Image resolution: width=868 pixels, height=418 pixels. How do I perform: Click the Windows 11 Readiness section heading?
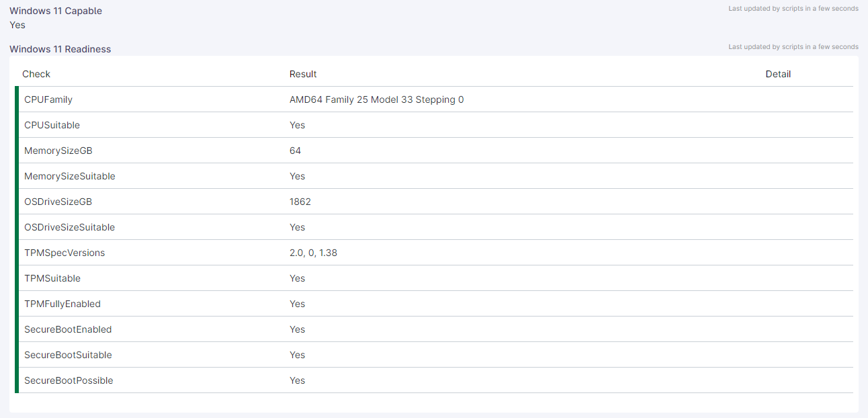pyautogui.click(x=60, y=49)
